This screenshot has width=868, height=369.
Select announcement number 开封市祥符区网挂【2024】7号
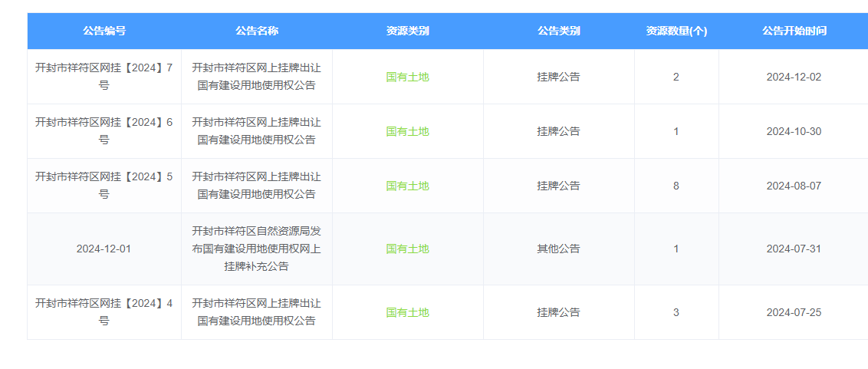[104, 77]
